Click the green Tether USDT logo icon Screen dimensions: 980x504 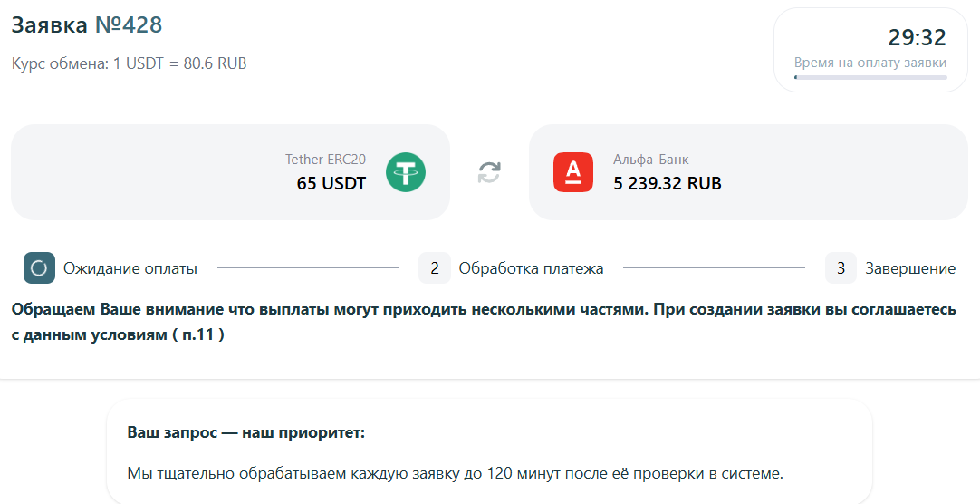pyautogui.click(x=406, y=172)
